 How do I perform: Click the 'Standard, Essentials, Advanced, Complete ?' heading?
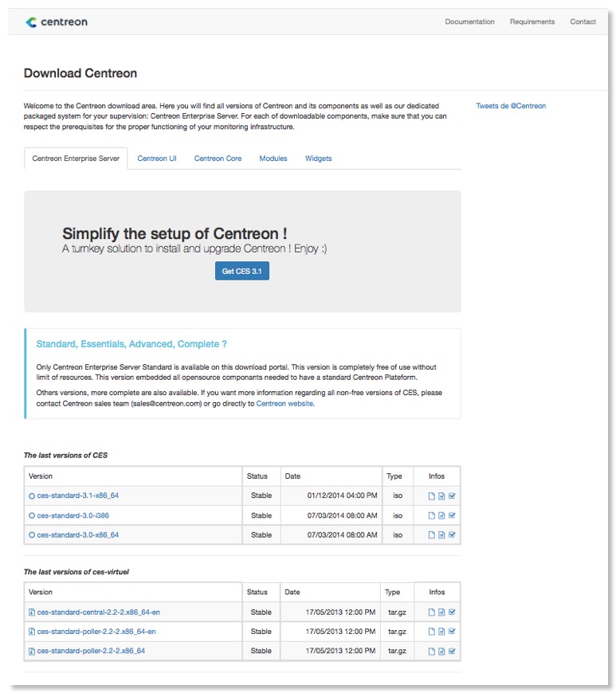(x=131, y=344)
